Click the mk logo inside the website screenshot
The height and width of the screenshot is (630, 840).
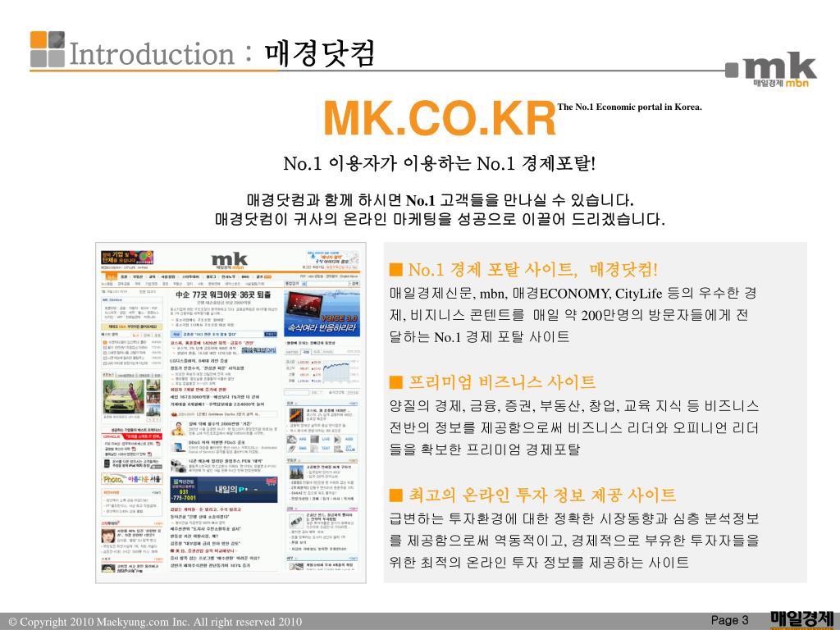(x=230, y=261)
